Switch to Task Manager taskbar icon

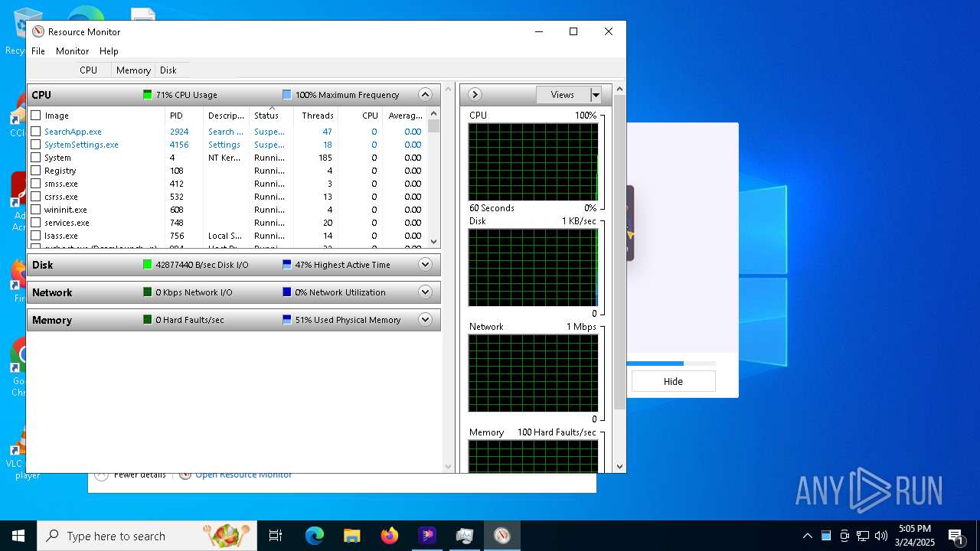(465, 536)
